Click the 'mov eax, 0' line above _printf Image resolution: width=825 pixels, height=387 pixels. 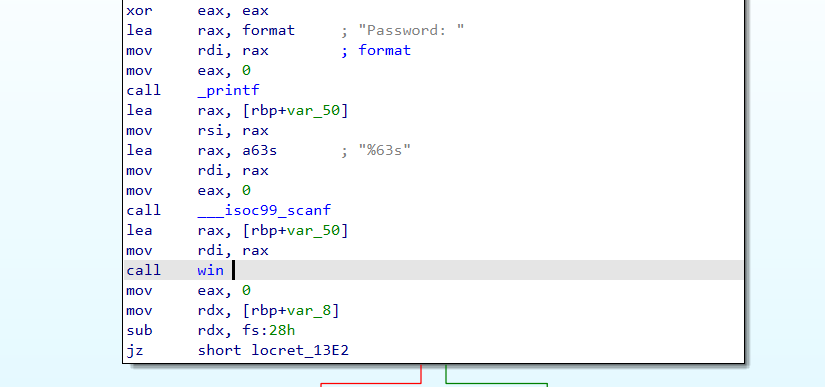[188, 70]
